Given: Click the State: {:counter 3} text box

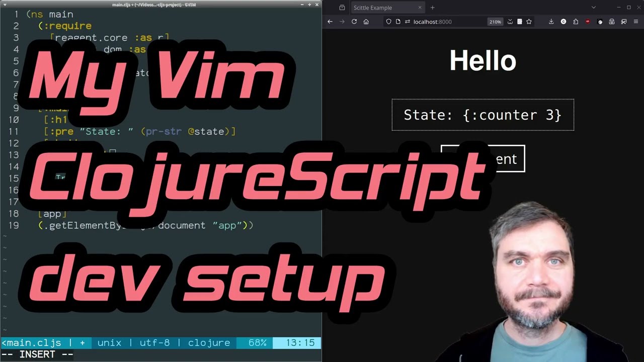Looking at the screenshot, I should tap(483, 115).
